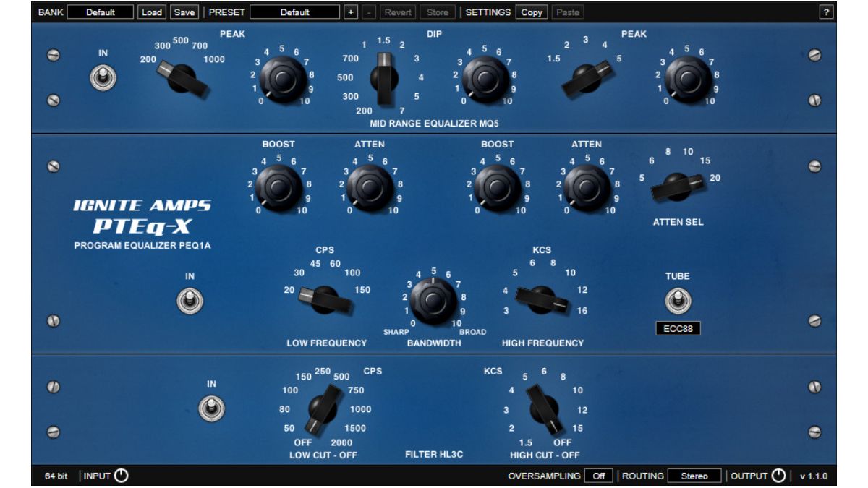Add a new preset with the + button
The width and height of the screenshot is (868, 488).
(349, 11)
